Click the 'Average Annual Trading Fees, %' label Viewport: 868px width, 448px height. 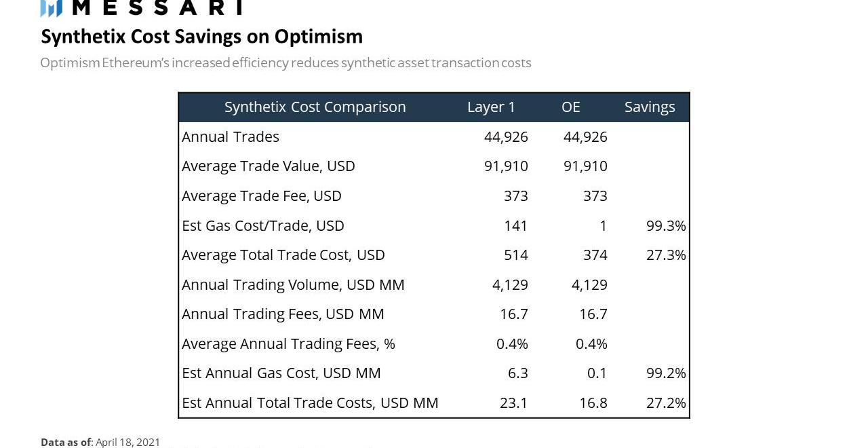[288, 344]
